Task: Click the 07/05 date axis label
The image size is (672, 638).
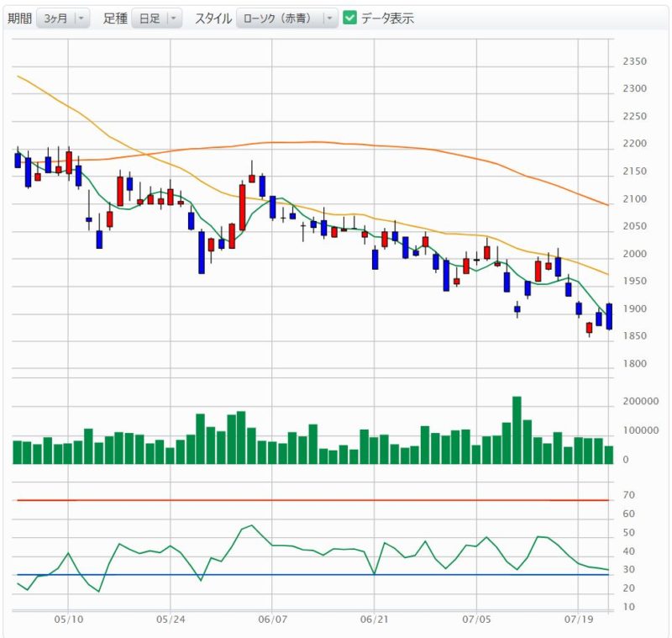Action: [x=476, y=620]
